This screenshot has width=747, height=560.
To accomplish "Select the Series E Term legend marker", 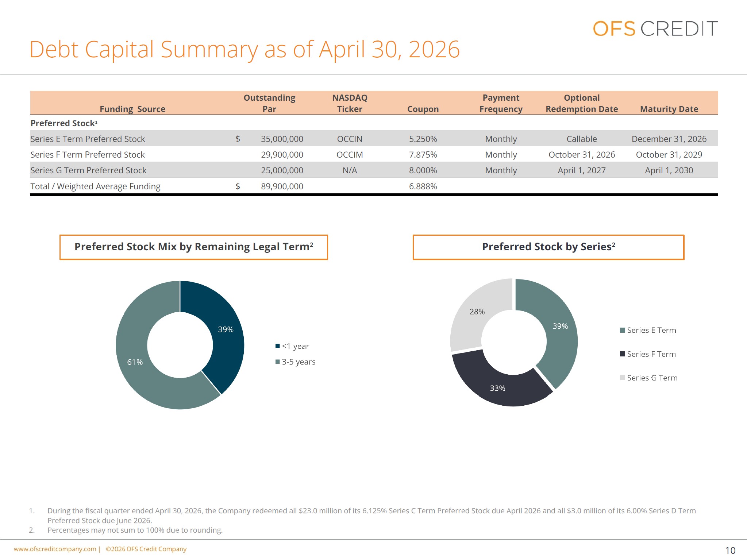I will [623, 330].
